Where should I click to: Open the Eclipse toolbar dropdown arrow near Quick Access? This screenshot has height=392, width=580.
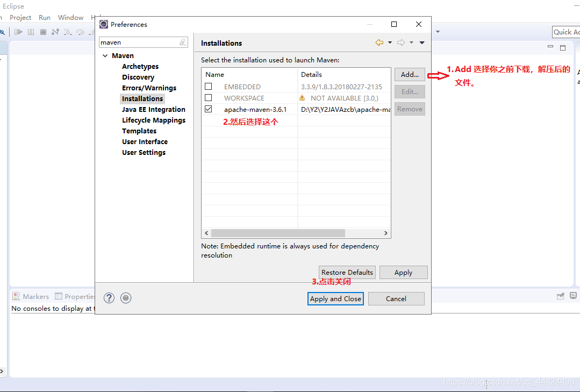point(438,32)
